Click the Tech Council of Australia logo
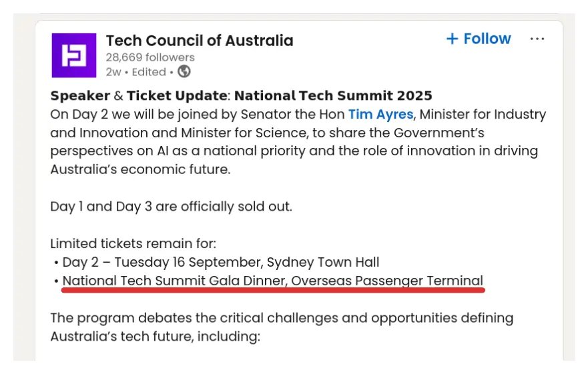Screen dimensions: 588x374 [x=74, y=55]
